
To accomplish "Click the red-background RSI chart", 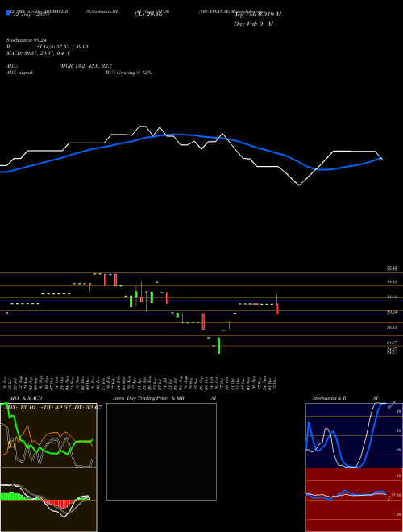I will pos(354,500).
